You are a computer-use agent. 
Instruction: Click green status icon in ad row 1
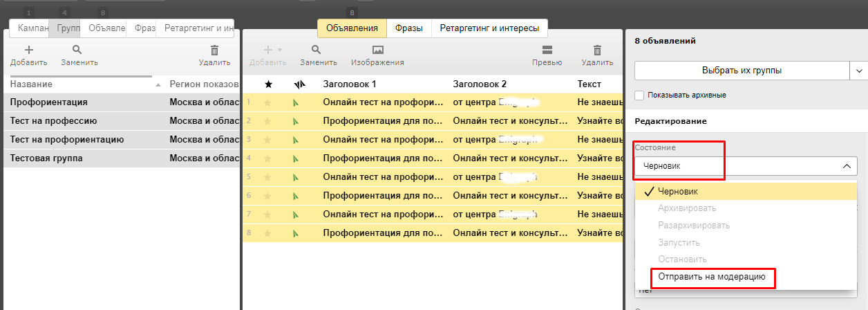pyautogui.click(x=296, y=102)
